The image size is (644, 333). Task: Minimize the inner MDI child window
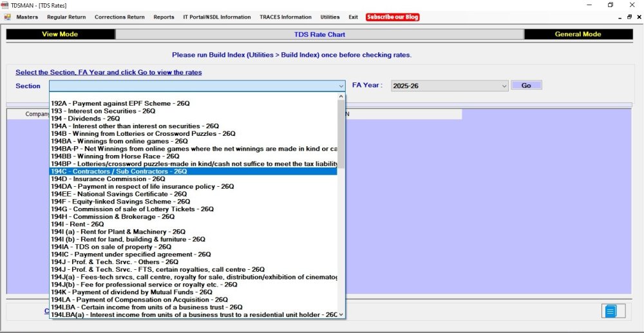[620, 17]
